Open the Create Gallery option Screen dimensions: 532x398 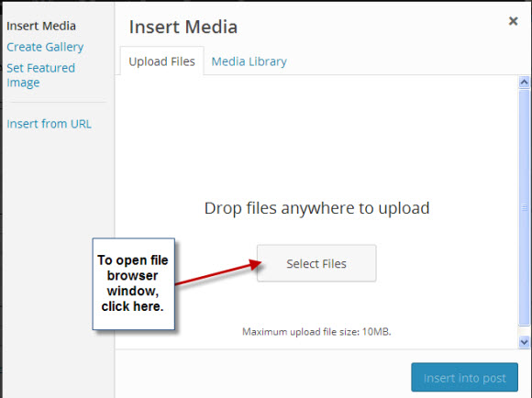45,47
